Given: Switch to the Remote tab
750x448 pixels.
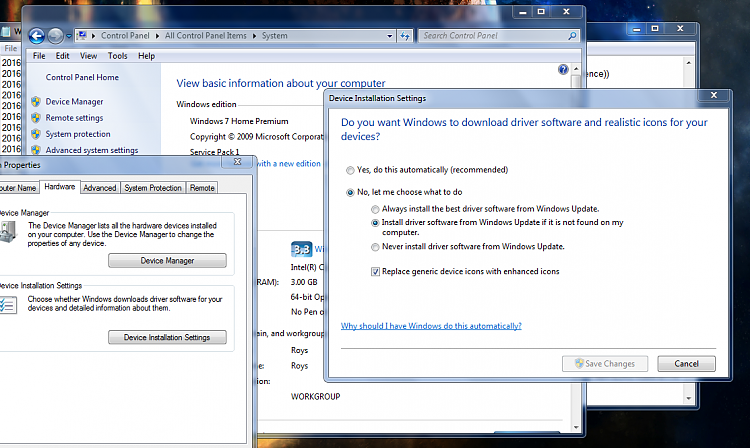Looking at the screenshot, I should click(202, 188).
